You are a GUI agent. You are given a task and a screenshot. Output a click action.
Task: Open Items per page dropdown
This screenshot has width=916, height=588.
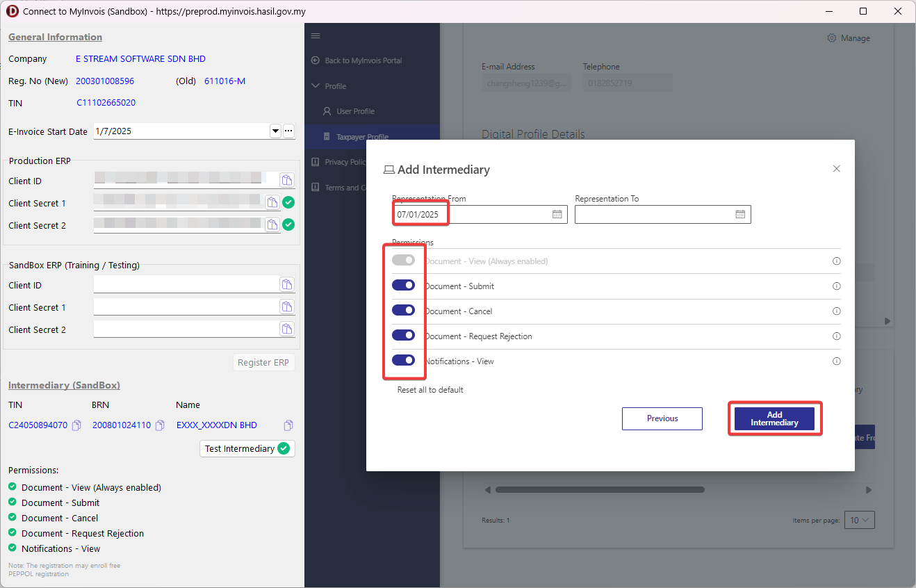(x=859, y=520)
